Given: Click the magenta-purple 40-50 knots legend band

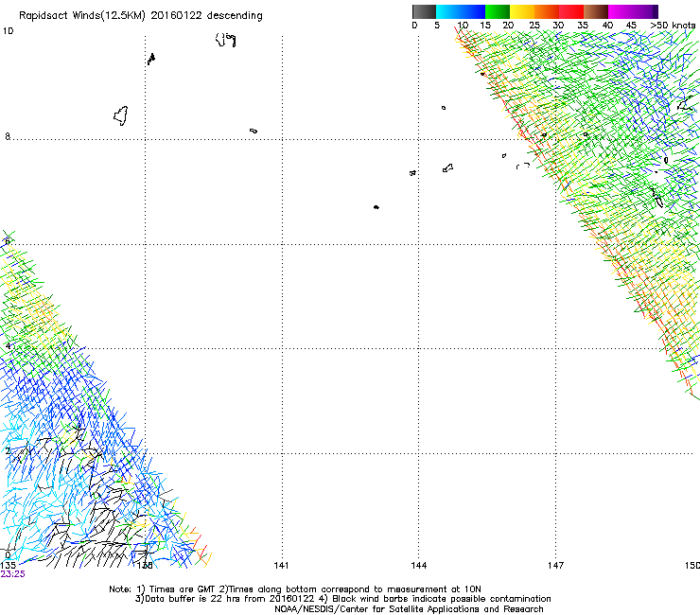Looking at the screenshot, I should [633, 11].
